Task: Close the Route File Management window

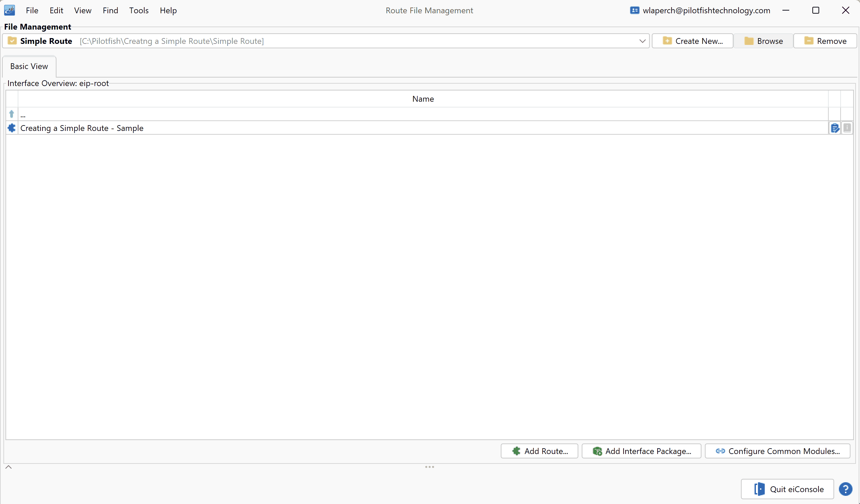Action: coord(845,11)
